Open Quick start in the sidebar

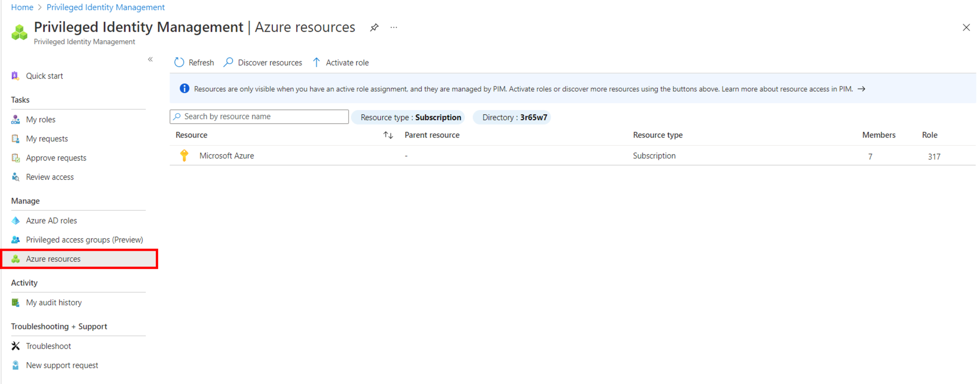[x=44, y=76]
